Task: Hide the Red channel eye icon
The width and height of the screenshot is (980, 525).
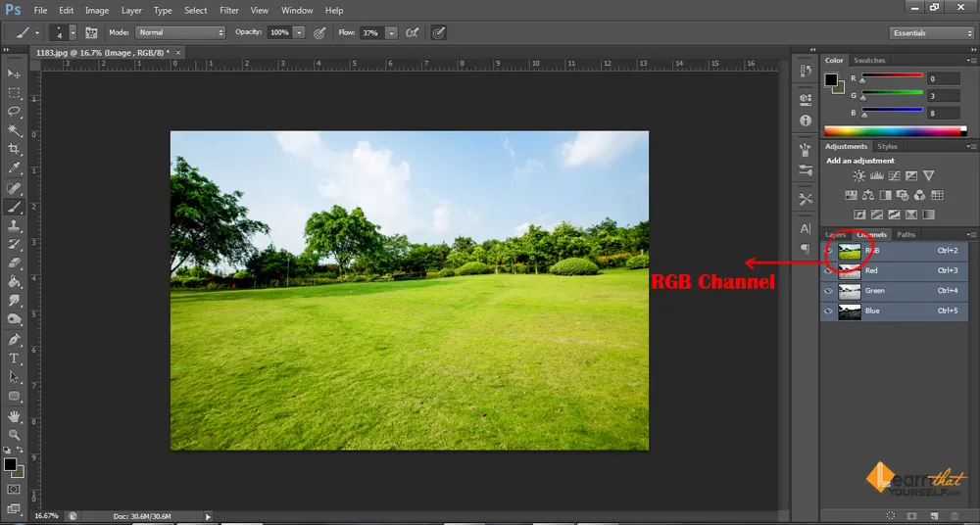Action: point(829,271)
